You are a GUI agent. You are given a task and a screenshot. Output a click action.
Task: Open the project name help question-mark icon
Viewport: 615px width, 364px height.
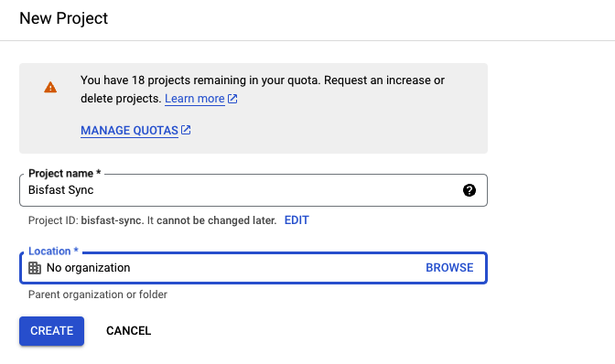pyautogui.click(x=469, y=190)
